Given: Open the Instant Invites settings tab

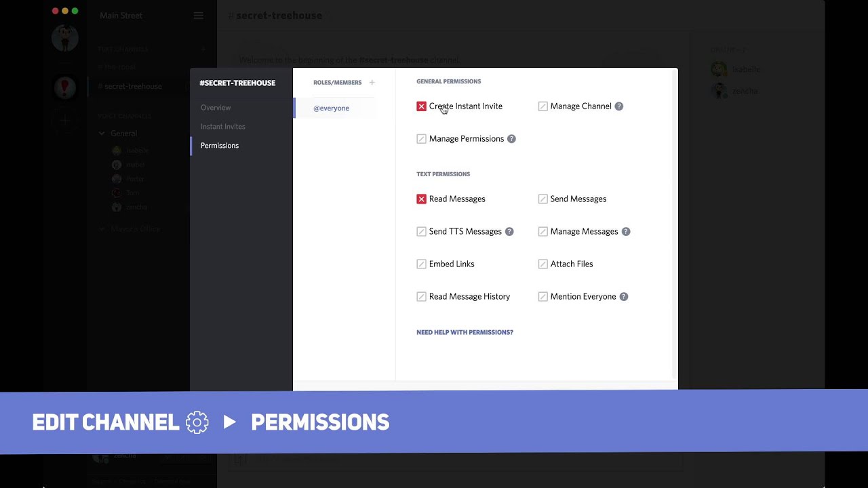Looking at the screenshot, I should point(223,127).
